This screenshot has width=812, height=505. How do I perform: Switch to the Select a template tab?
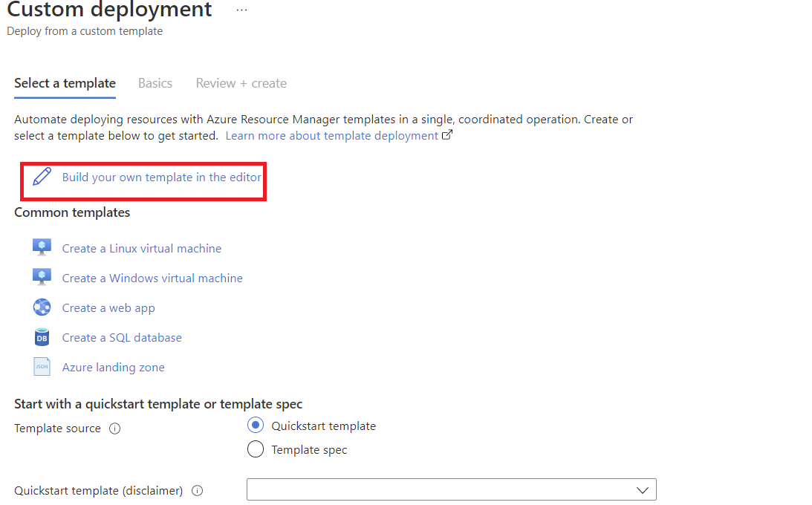click(x=65, y=83)
